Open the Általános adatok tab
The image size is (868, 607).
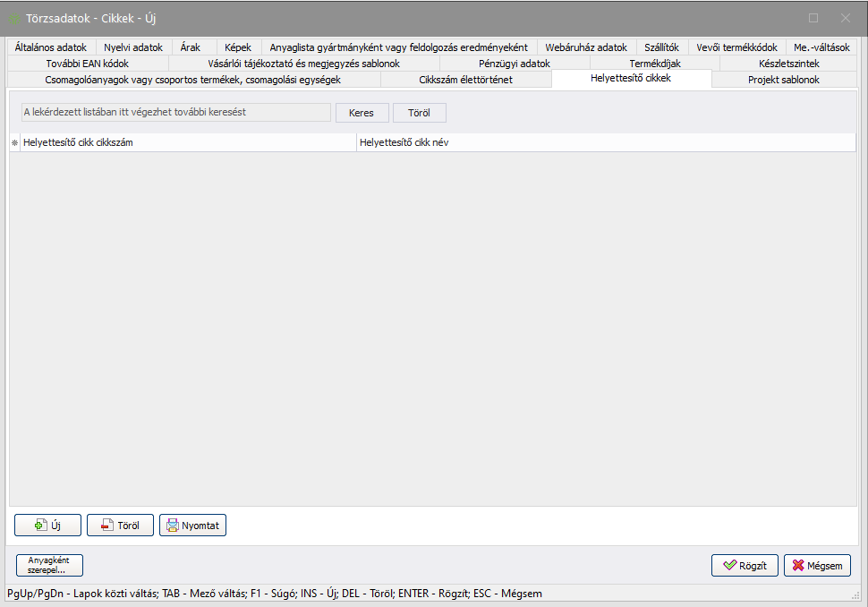tap(51, 47)
